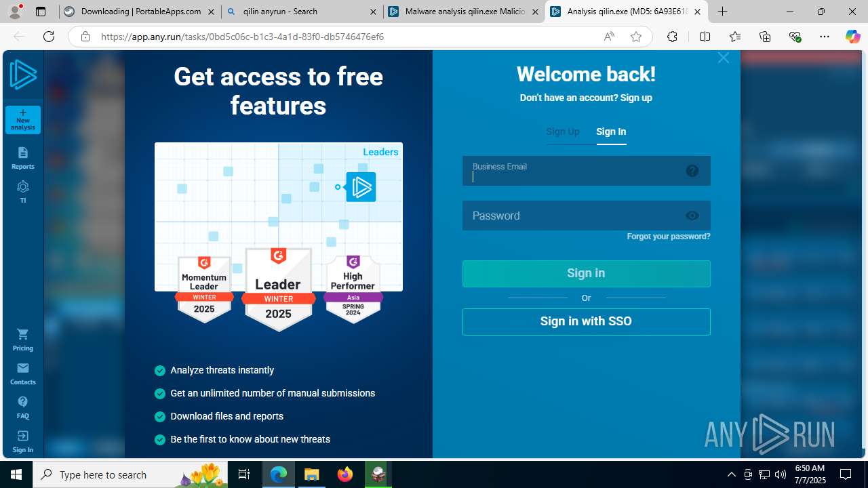Open Firefox from taskbar
868x488 pixels.
[x=345, y=474]
